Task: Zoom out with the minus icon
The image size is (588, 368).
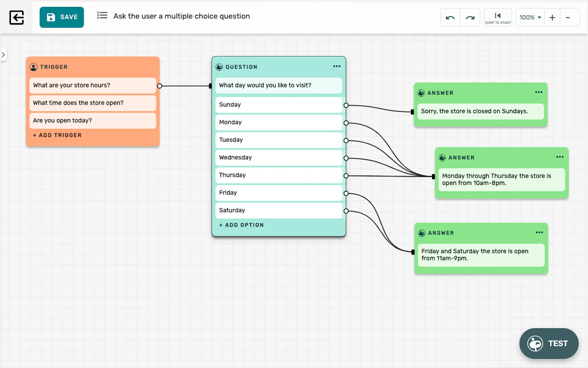Action: (568, 18)
